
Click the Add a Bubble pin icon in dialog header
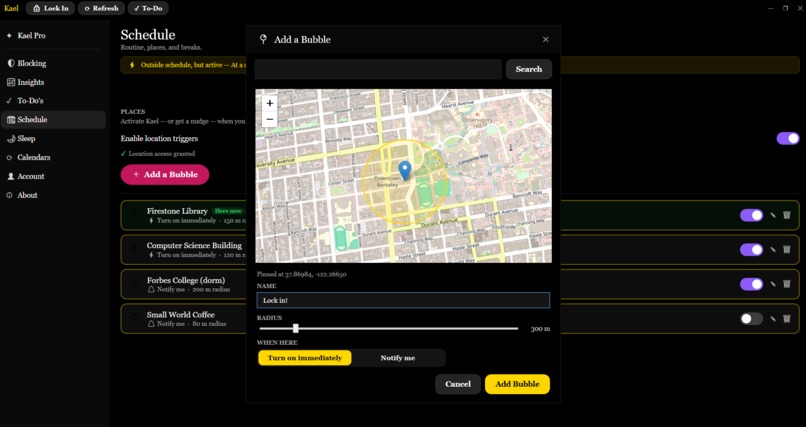(x=263, y=39)
